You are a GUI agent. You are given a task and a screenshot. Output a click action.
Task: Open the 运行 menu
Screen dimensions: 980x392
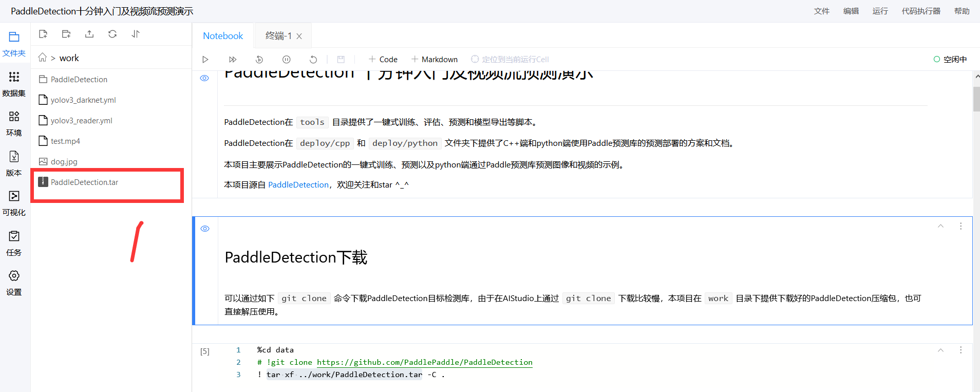(880, 11)
